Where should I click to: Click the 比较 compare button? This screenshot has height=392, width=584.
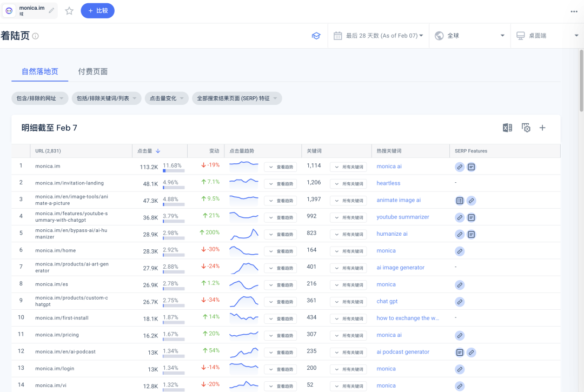[97, 11]
